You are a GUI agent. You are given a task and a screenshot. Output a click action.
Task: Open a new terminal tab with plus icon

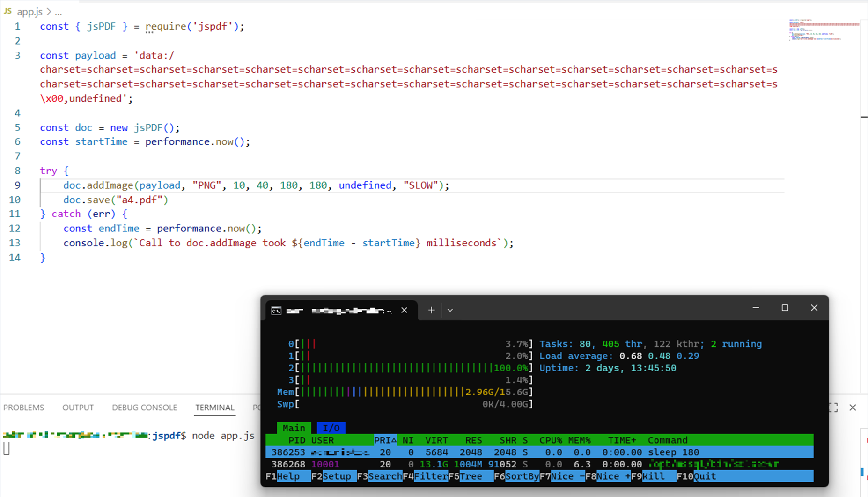pyautogui.click(x=431, y=310)
